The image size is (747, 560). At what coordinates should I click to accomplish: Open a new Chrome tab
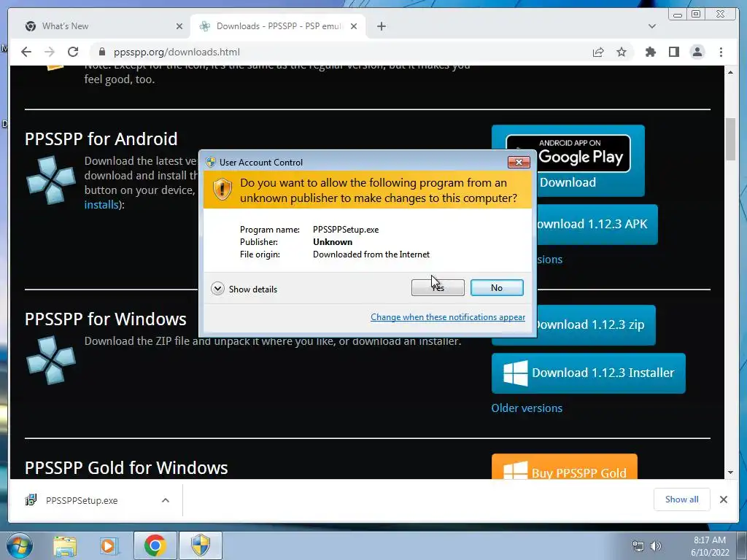pos(381,26)
